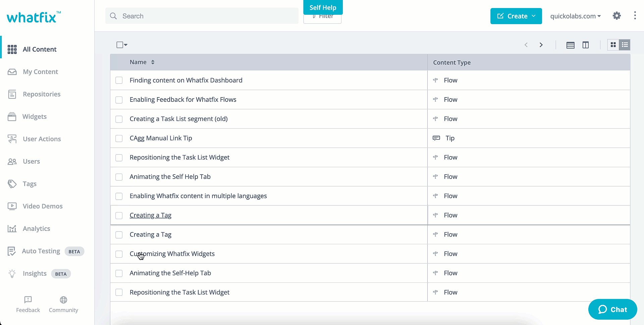The width and height of the screenshot is (644, 325).
Task: Click the Auto Testing checklist icon
Action: tap(12, 251)
